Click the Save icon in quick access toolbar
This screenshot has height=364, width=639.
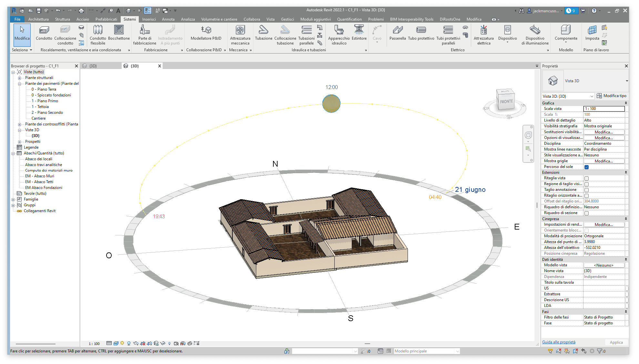38,11
